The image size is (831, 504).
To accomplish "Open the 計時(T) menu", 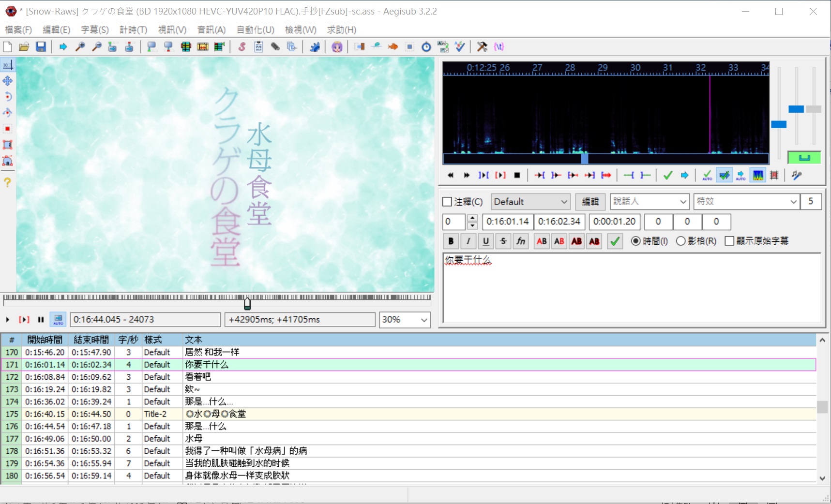I will pyautogui.click(x=133, y=30).
